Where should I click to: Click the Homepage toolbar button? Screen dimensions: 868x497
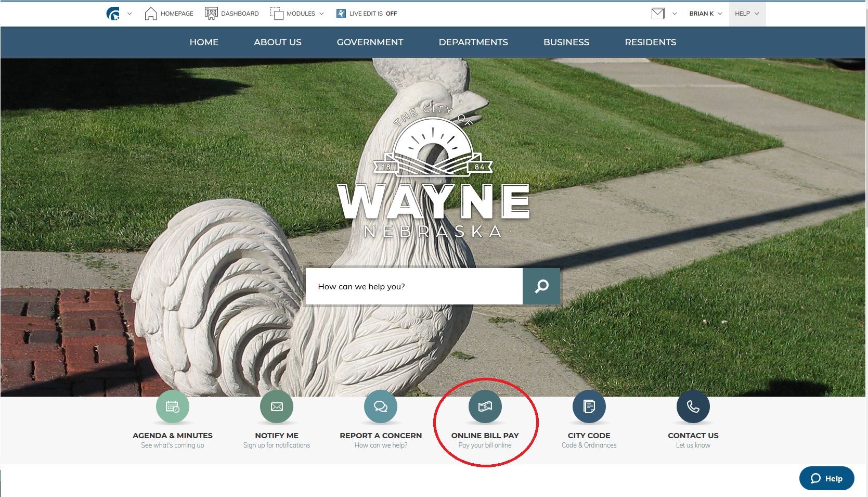coord(169,14)
